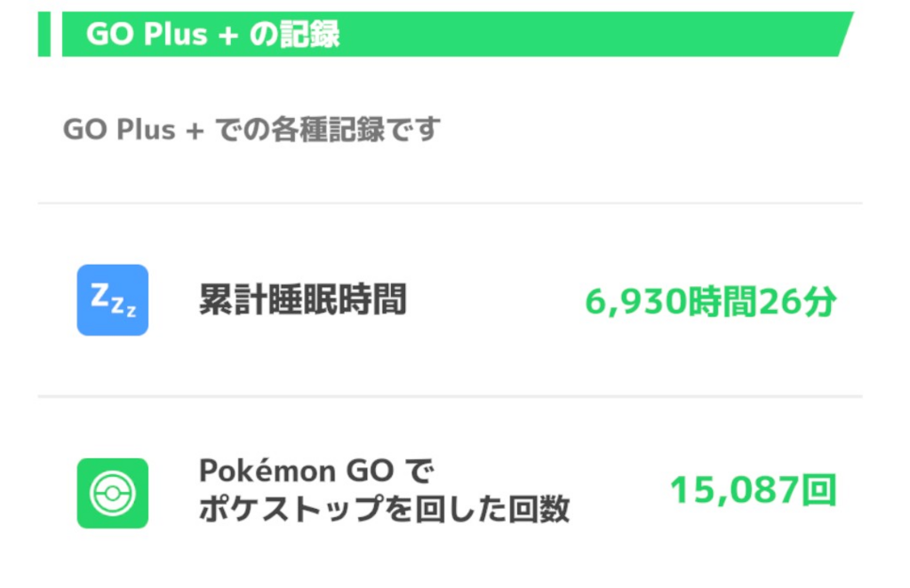Click the GO Plus + での各種記録です description
This screenshot has height=588, width=910.
click(x=251, y=130)
